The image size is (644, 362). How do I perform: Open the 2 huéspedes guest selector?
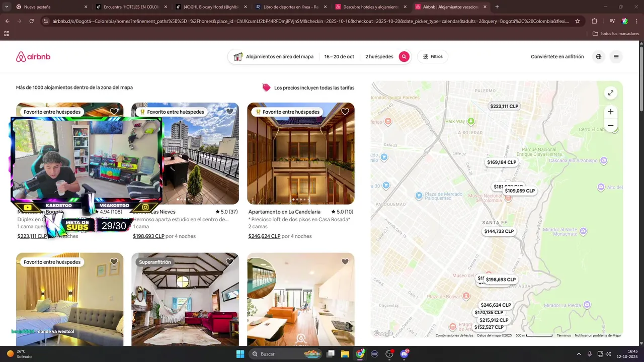pos(379,57)
